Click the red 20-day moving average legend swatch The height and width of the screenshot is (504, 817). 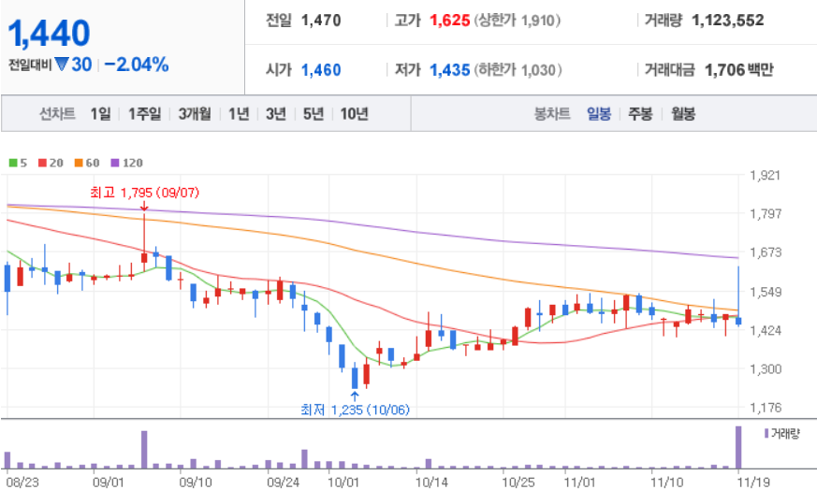[43, 163]
